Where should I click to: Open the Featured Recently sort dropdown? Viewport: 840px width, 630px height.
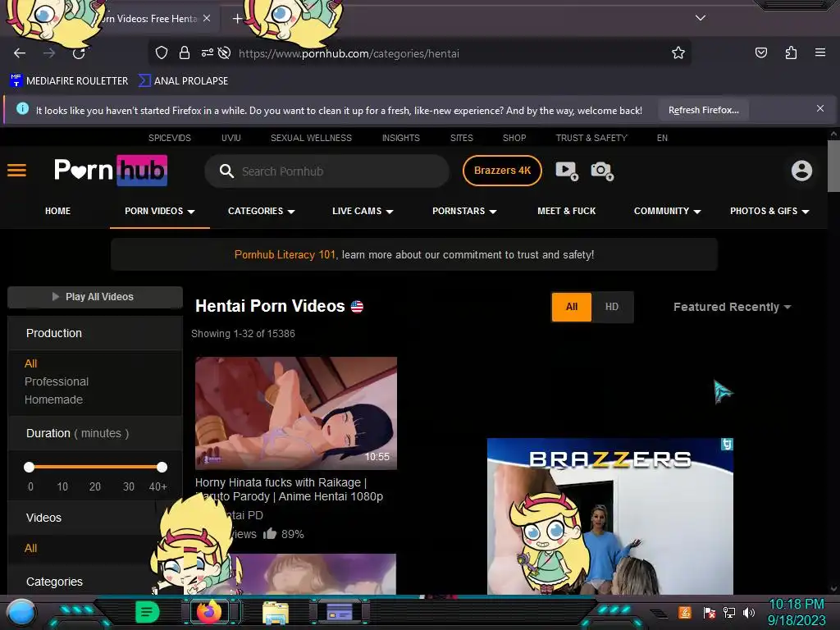coord(732,307)
